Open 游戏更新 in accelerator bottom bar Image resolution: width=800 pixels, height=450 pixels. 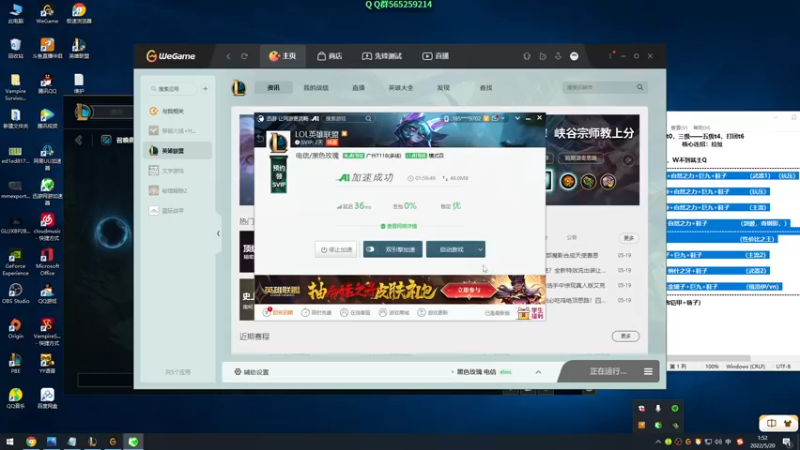pyautogui.click(x=433, y=312)
